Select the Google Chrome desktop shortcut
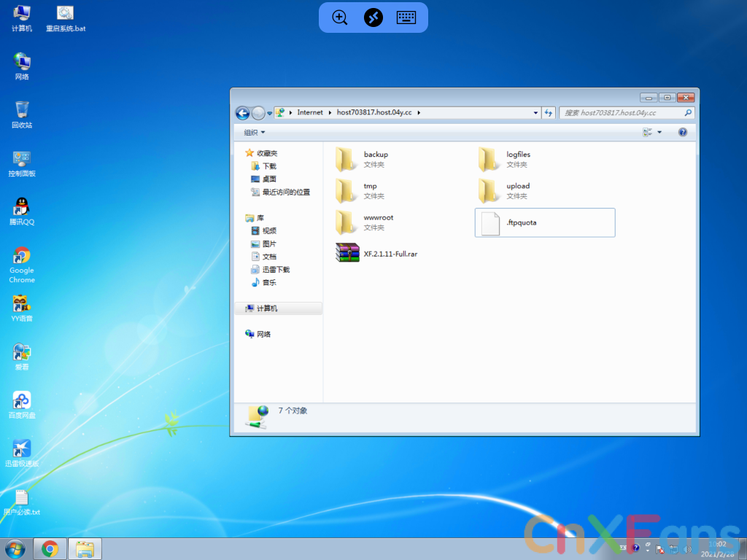 pos(21,265)
